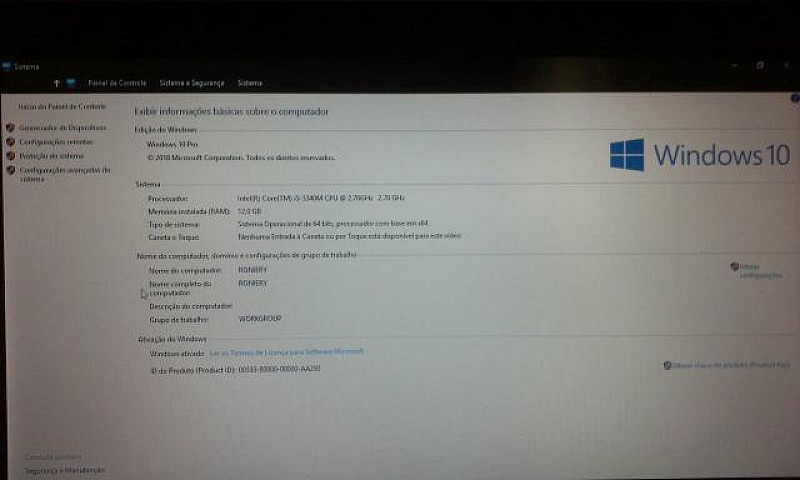
Task: Open the Termos de Licença para Software Microsoft link
Action: [x=287, y=352]
